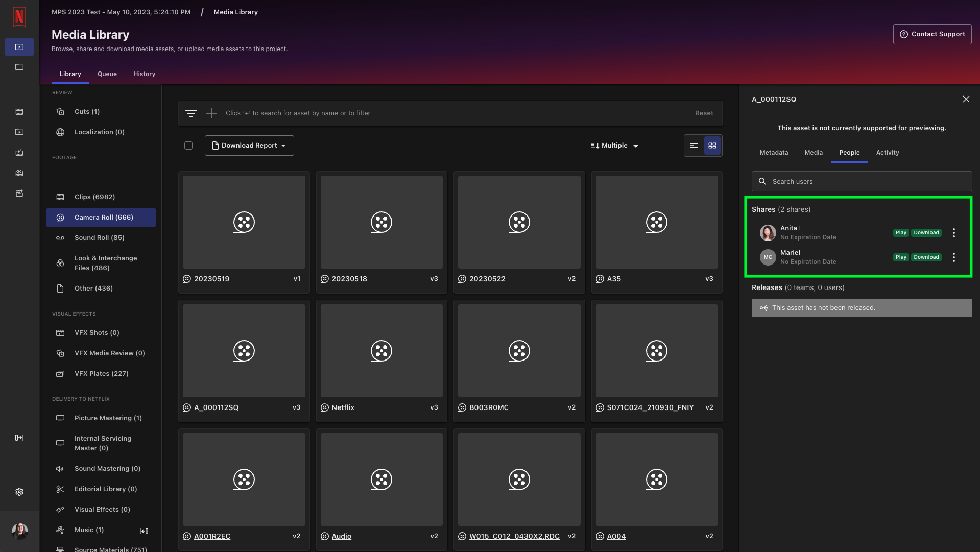Click the A001R2EC asset thumbnail

tap(244, 479)
